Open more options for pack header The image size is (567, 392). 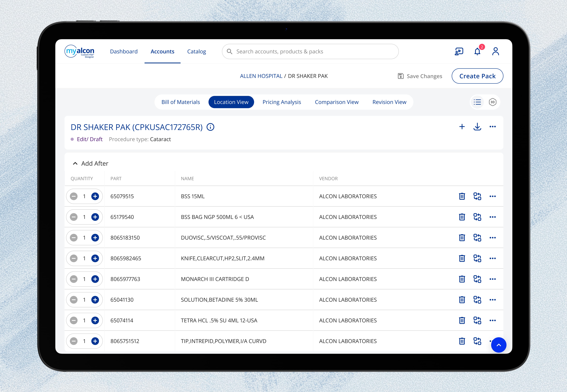pos(493,127)
